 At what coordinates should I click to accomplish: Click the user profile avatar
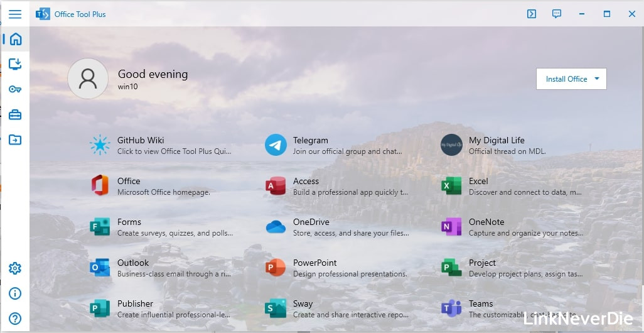click(88, 79)
